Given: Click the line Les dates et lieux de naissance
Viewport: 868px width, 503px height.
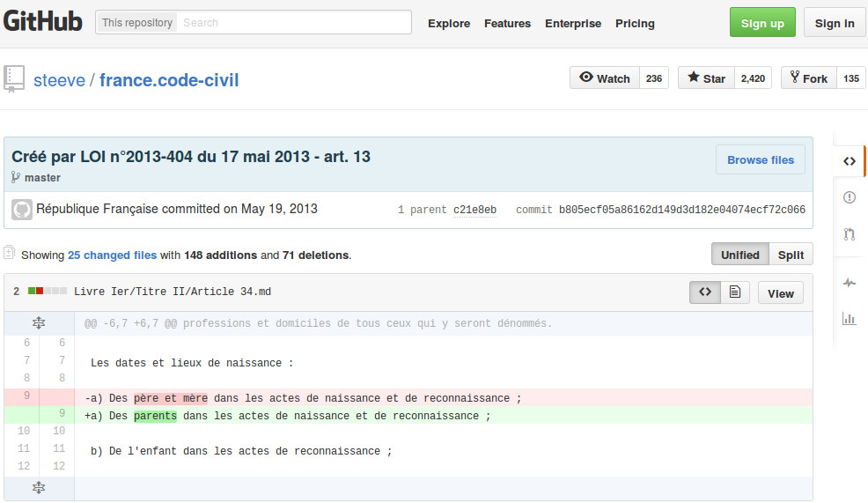Looking at the screenshot, I should click(192, 363).
